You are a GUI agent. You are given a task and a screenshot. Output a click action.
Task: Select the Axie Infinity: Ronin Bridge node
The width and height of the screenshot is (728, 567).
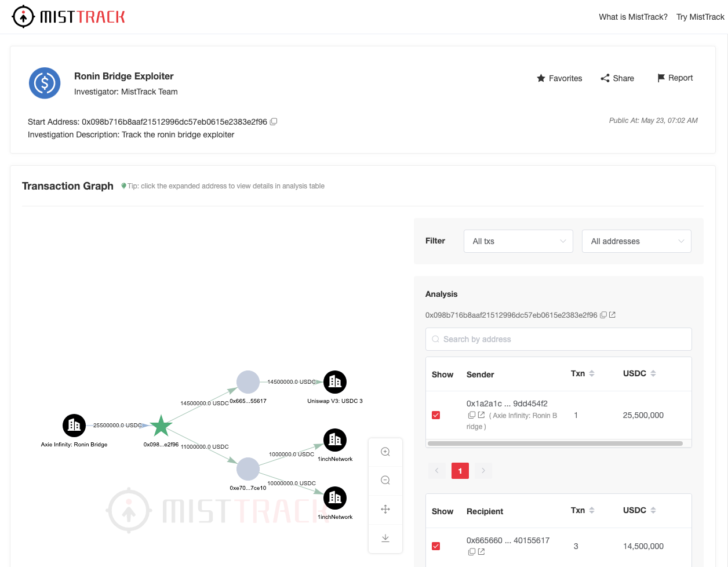tap(74, 426)
